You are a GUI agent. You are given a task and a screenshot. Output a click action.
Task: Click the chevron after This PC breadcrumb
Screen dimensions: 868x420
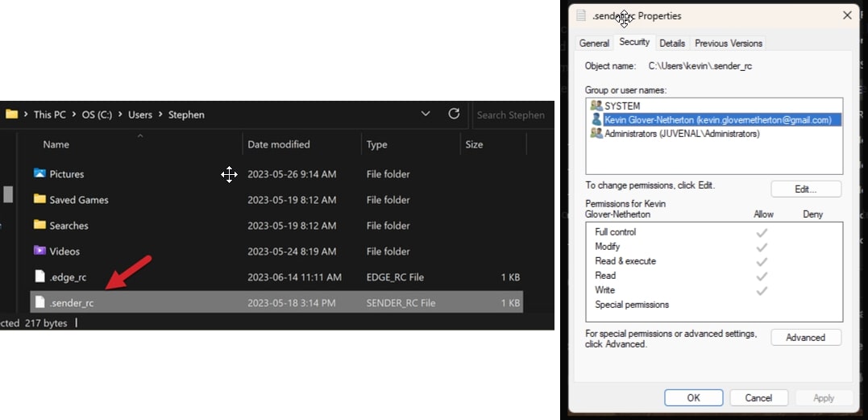(x=73, y=114)
